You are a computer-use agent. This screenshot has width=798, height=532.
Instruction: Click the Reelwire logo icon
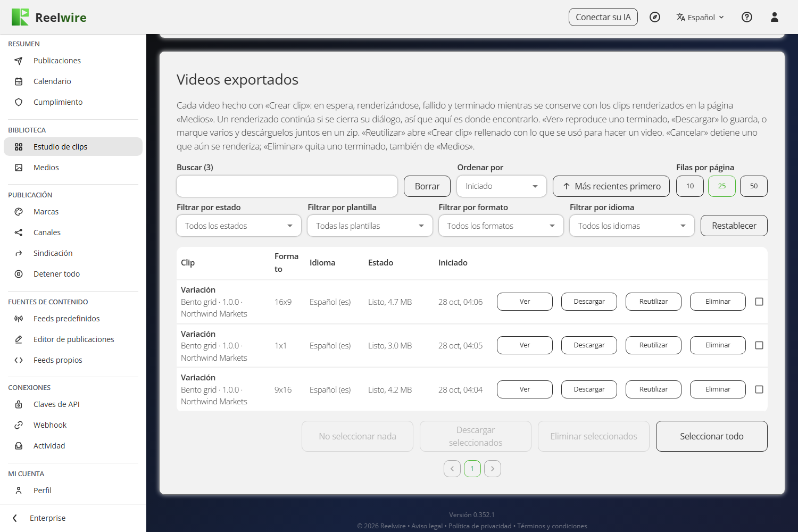click(20, 17)
